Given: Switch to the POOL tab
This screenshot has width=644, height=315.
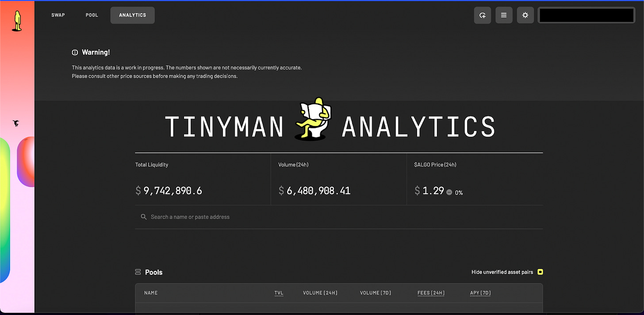Looking at the screenshot, I should pyautogui.click(x=92, y=15).
